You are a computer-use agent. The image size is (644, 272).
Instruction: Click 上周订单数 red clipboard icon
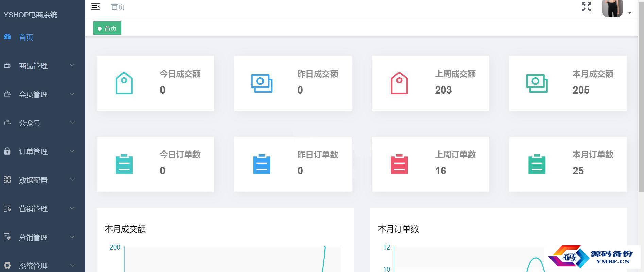pyautogui.click(x=399, y=164)
